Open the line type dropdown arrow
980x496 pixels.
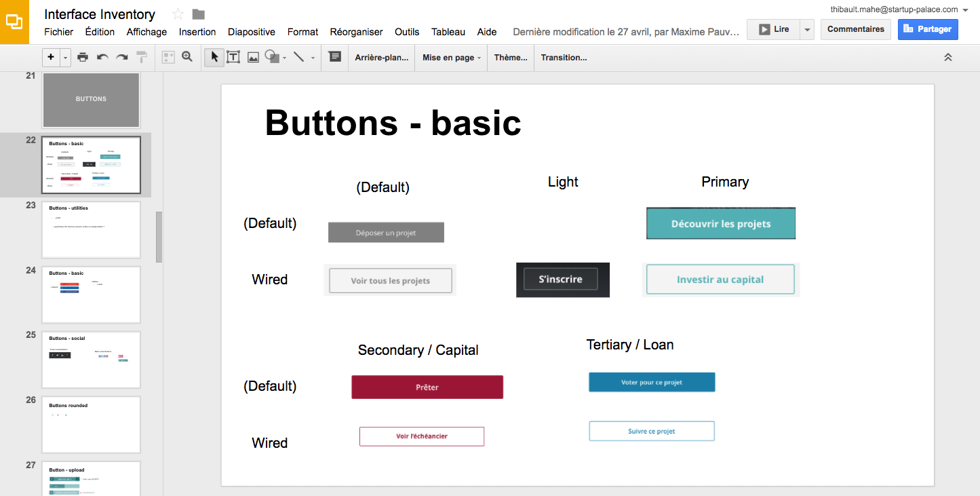point(313,58)
